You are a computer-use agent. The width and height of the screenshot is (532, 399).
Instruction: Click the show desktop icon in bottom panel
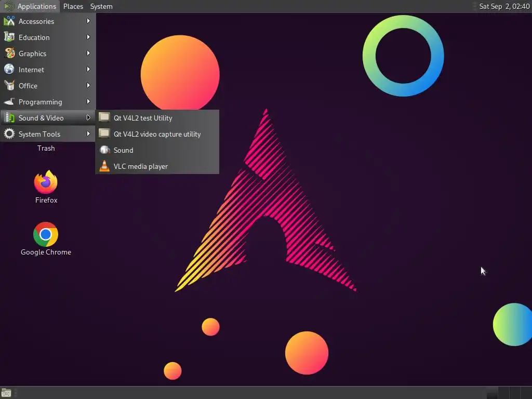click(6, 393)
